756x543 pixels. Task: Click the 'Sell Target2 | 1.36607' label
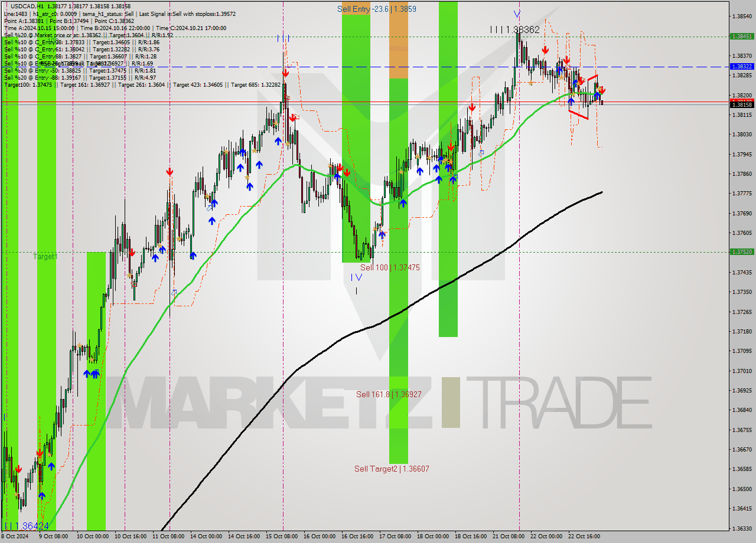coord(392,469)
